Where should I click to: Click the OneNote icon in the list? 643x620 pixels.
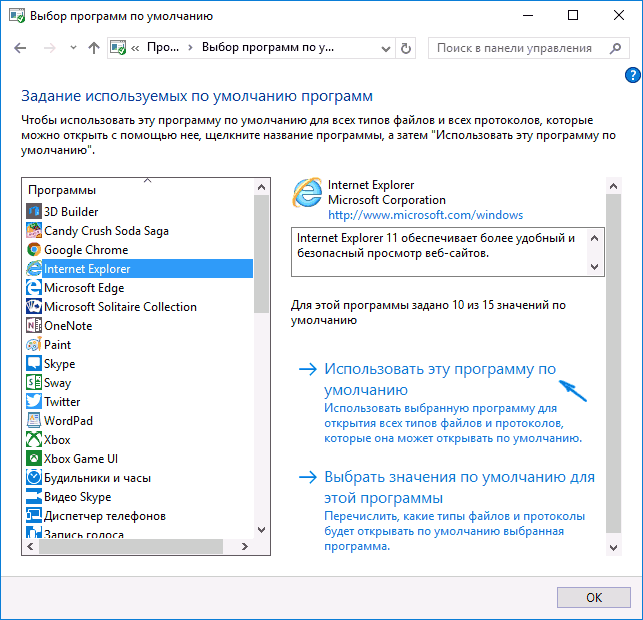pos(34,326)
